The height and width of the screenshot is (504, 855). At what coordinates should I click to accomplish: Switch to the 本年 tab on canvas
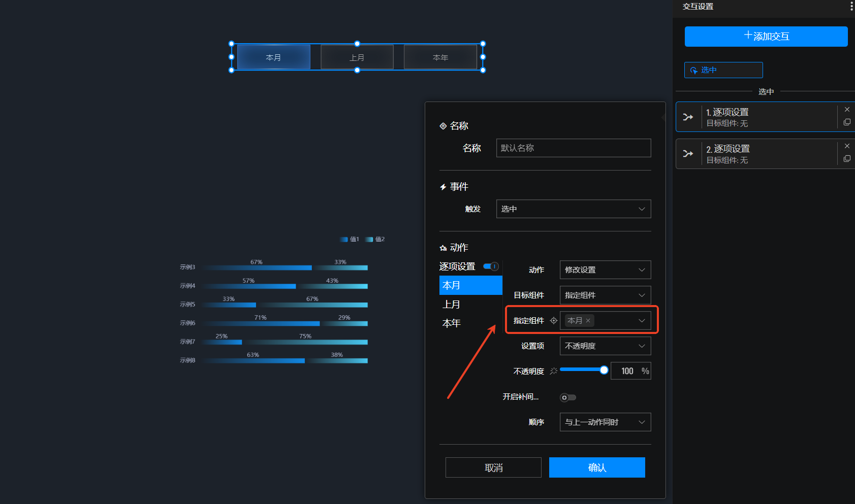pos(440,57)
